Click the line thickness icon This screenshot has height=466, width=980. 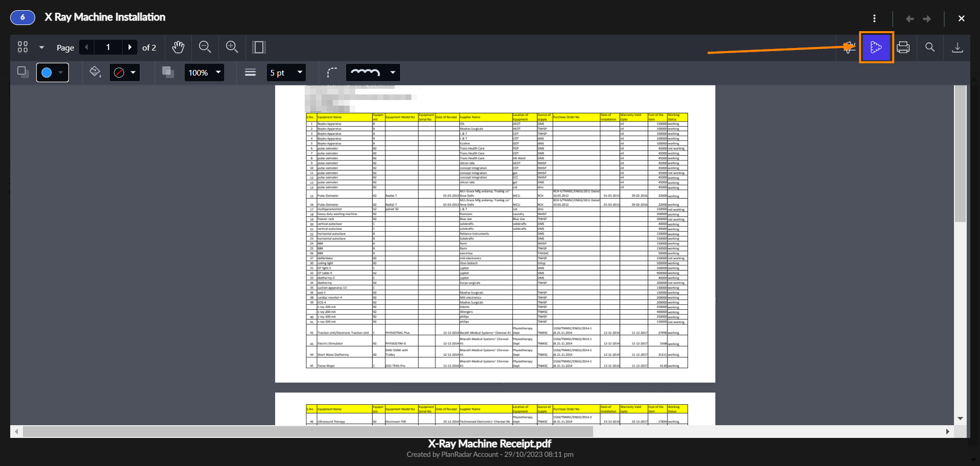pyautogui.click(x=250, y=72)
